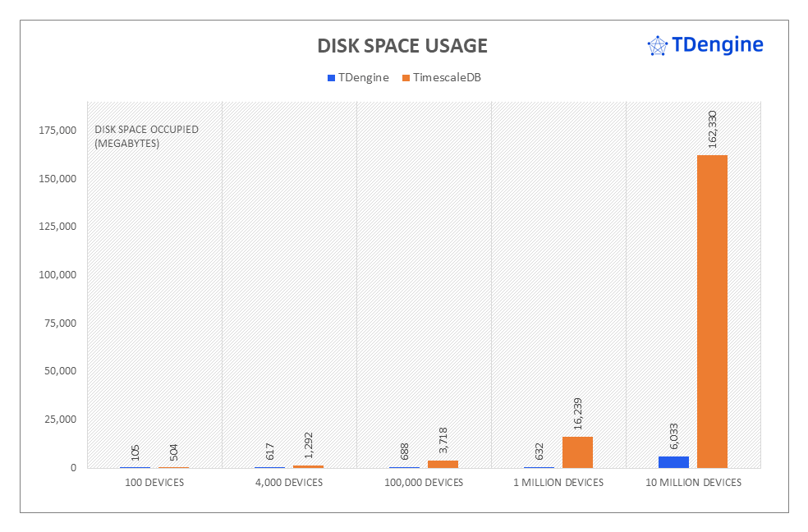Select the blue 10 million devices bar

click(x=674, y=462)
